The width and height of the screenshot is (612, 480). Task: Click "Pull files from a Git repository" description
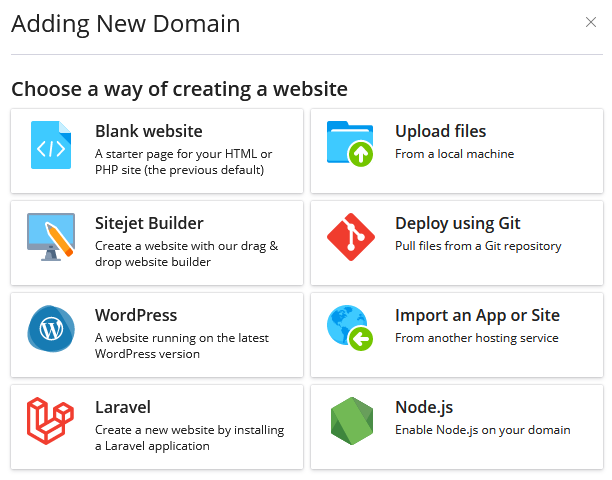tap(478, 246)
